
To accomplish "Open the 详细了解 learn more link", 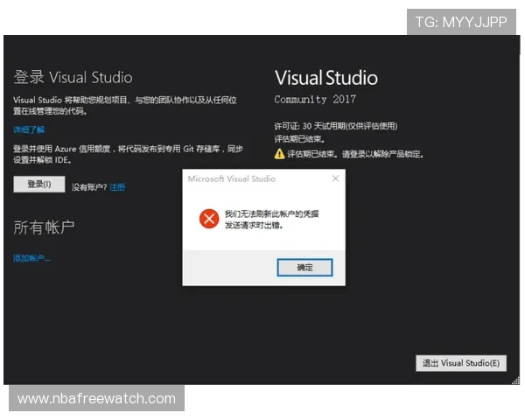I will click(x=29, y=129).
